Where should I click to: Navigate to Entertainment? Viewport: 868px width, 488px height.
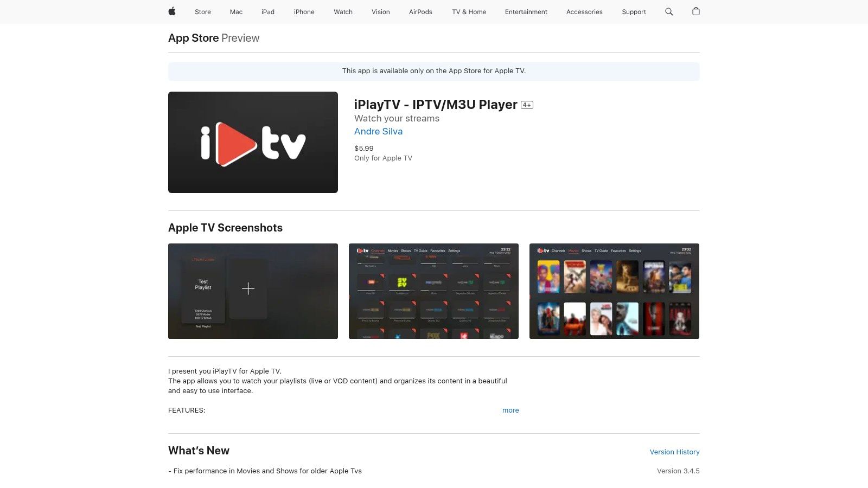pos(526,11)
